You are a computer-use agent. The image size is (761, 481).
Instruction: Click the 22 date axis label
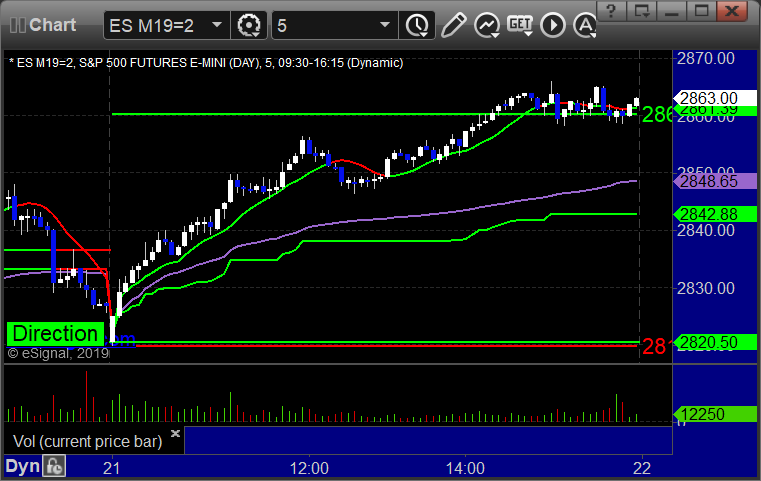point(642,468)
